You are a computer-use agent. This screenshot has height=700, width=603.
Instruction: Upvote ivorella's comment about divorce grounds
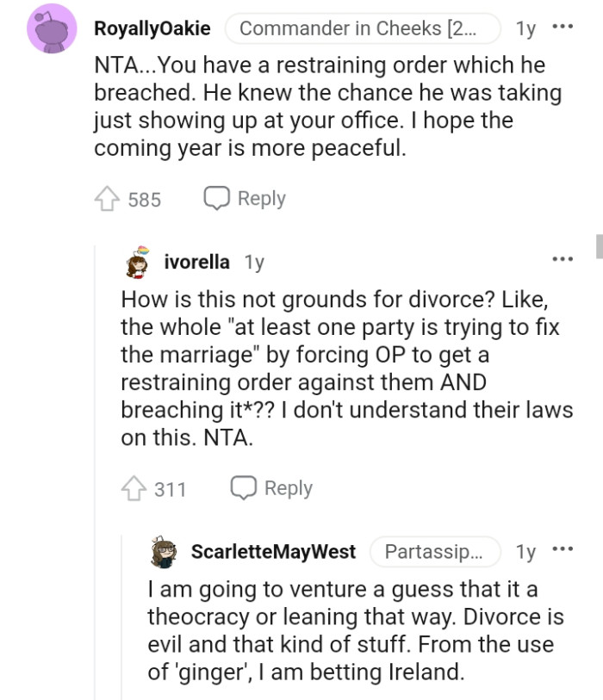(x=134, y=486)
